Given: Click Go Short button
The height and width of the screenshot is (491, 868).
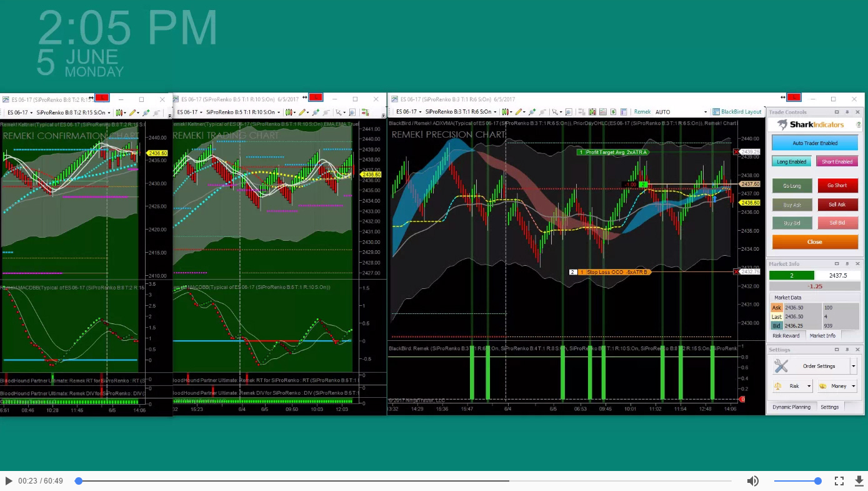Looking at the screenshot, I should click(x=837, y=186).
